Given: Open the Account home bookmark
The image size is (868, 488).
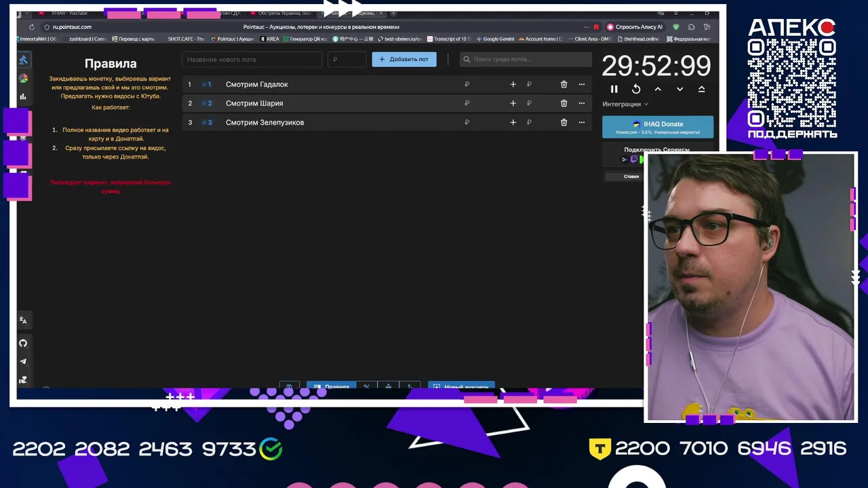Looking at the screenshot, I should click(x=540, y=39).
